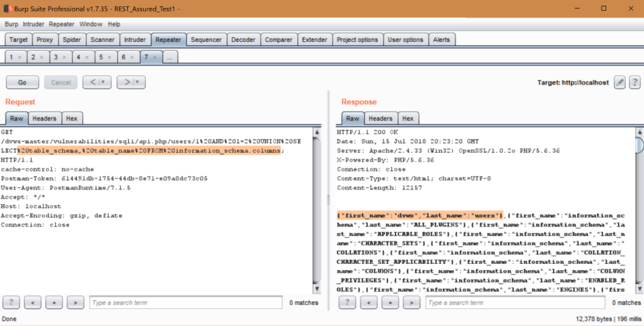Click the help icon beside Target

[x=633, y=82]
